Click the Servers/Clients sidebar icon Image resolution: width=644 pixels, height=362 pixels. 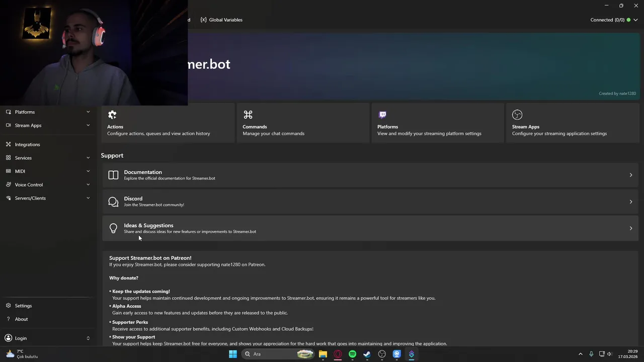point(8,198)
